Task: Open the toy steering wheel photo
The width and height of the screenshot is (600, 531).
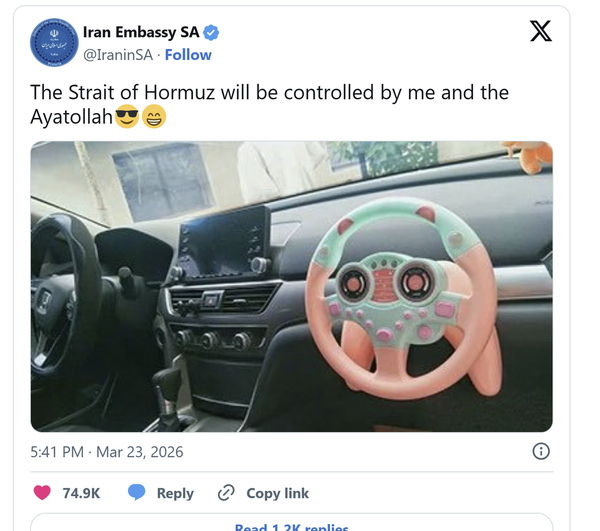Action: (x=292, y=287)
